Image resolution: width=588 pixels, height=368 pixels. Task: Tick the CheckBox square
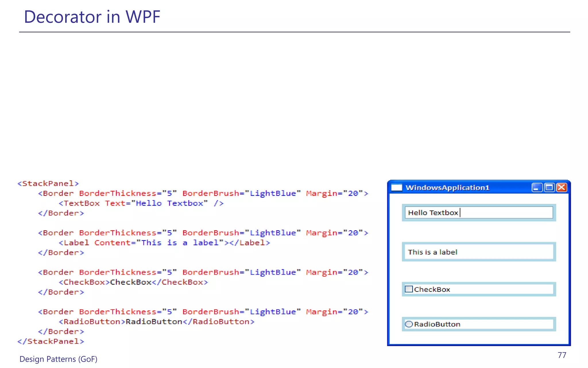tap(409, 289)
